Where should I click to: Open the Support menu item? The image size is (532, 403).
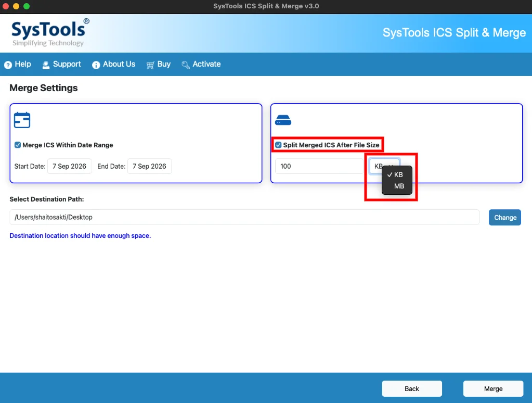(61, 64)
